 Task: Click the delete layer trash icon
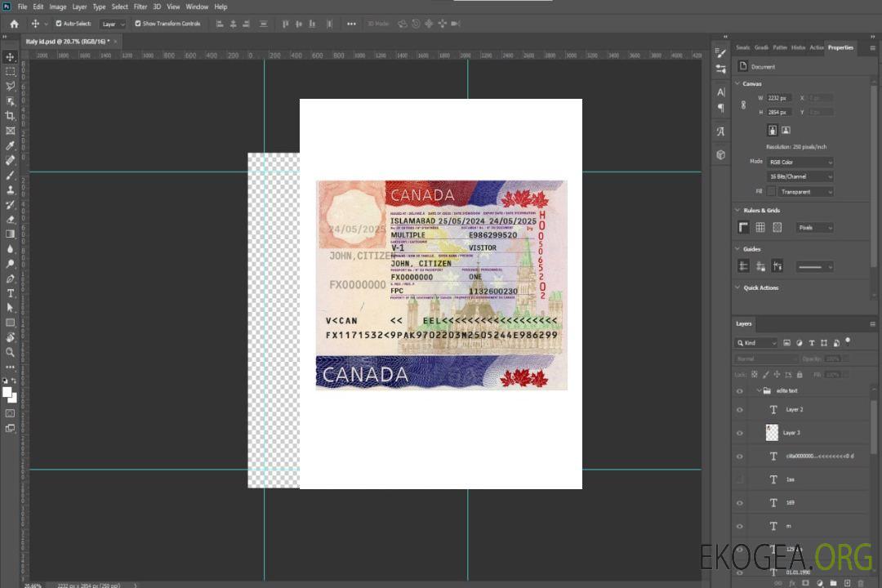point(861,583)
